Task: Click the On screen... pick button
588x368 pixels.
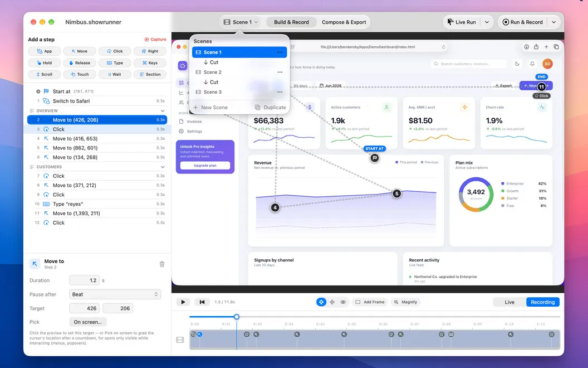Action: click(x=88, y=322)
